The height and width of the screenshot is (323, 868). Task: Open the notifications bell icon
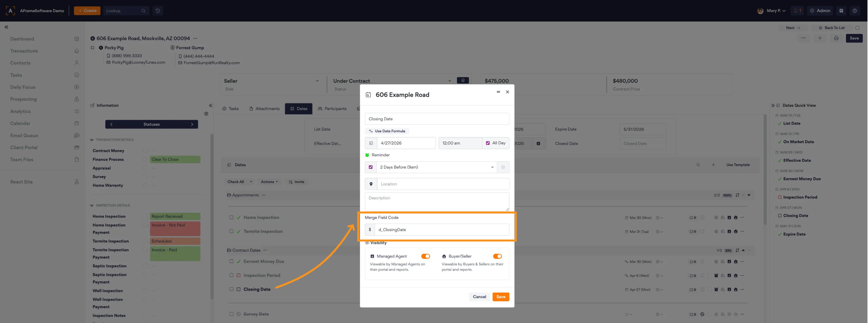point(797,11)
